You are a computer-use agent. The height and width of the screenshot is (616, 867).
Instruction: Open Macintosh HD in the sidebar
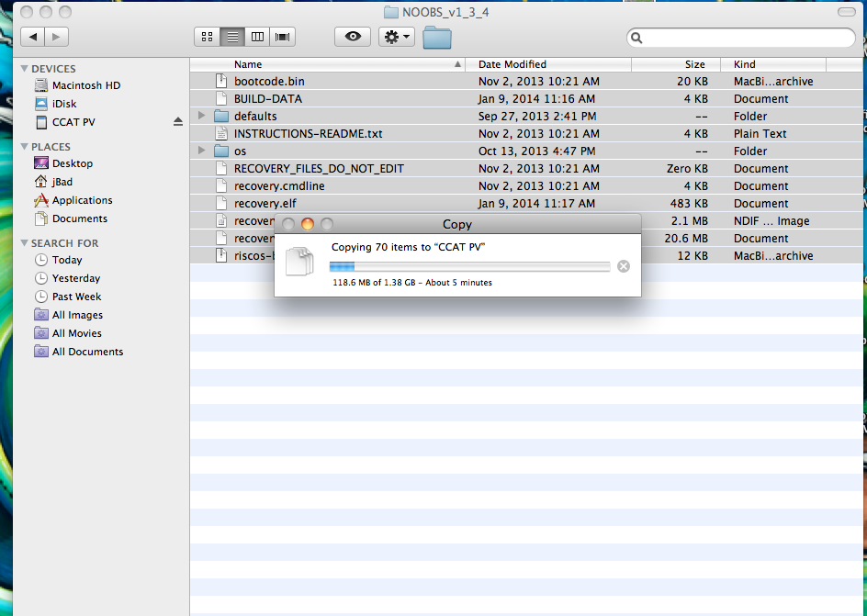[85, 85]
